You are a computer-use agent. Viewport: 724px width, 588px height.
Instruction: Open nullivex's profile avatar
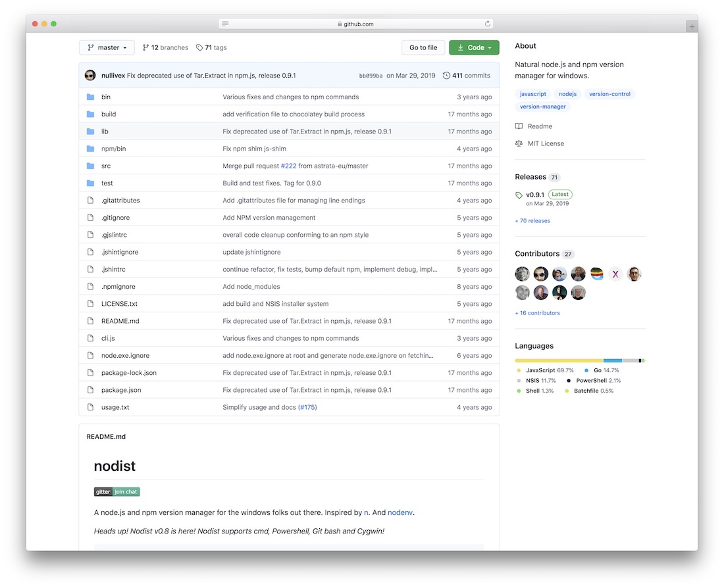(90, 75)
